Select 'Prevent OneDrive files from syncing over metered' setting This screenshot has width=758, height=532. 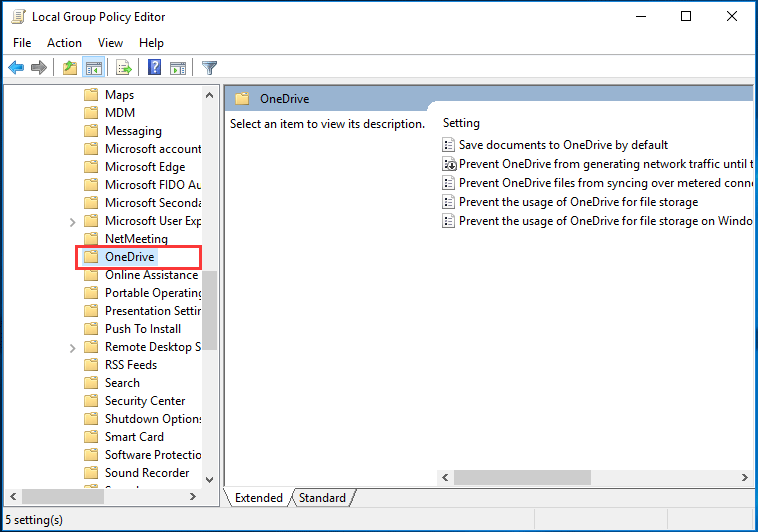606,183
